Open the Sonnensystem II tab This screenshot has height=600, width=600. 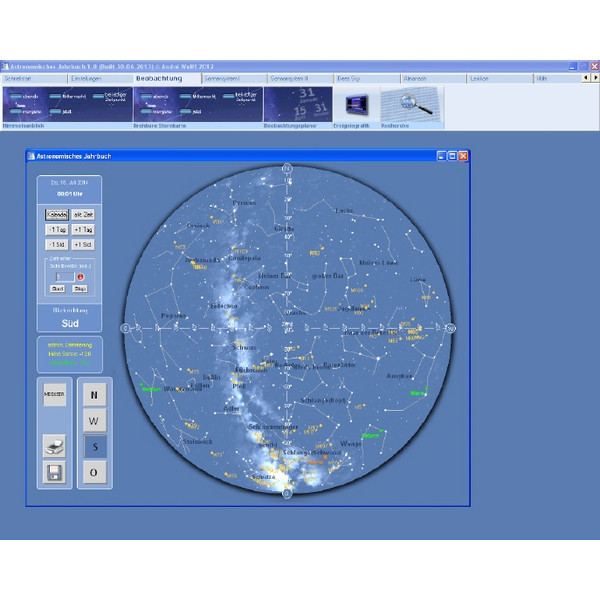pos(300,78)
